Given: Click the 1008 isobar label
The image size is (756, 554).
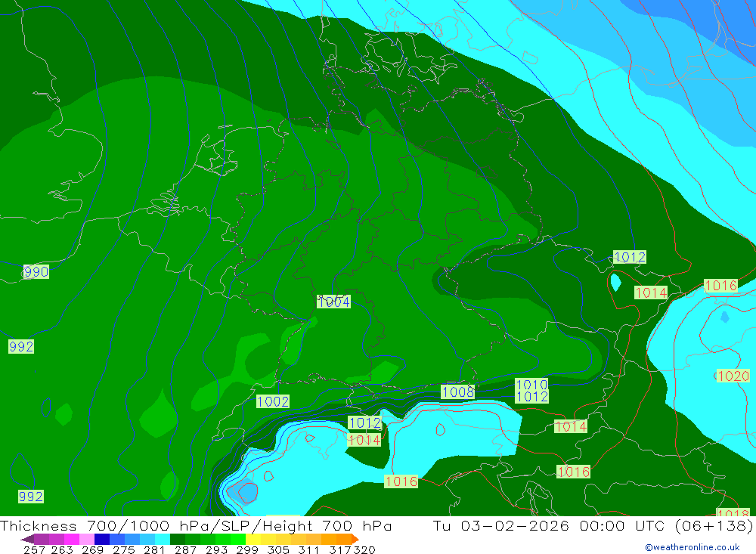Looking at the screenshot, I should click(457, 392).
